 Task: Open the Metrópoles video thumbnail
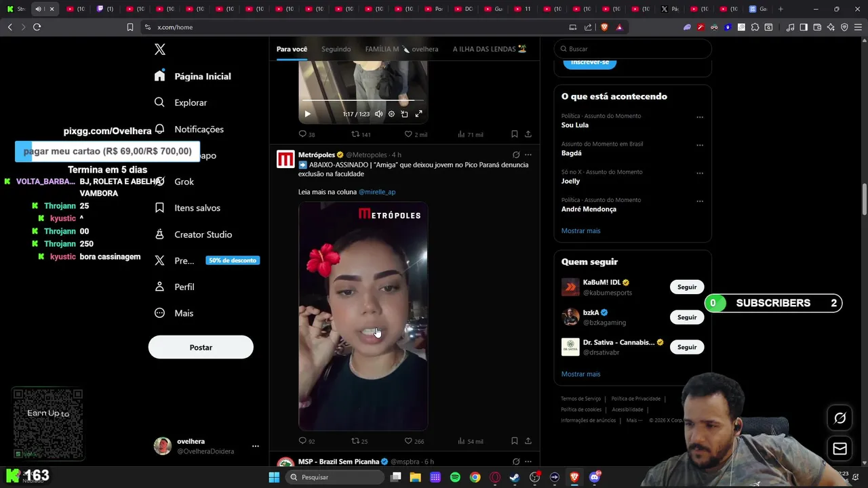coord(363,316)
